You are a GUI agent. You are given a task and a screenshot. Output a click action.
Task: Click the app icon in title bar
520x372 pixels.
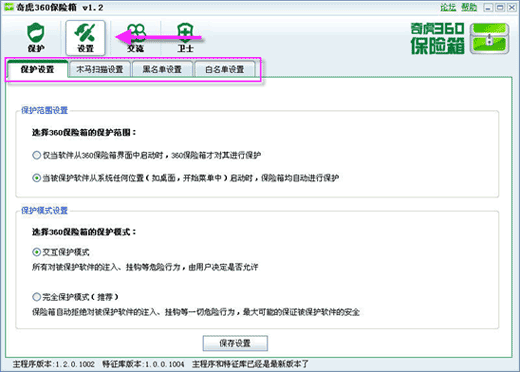click(9, 7)
